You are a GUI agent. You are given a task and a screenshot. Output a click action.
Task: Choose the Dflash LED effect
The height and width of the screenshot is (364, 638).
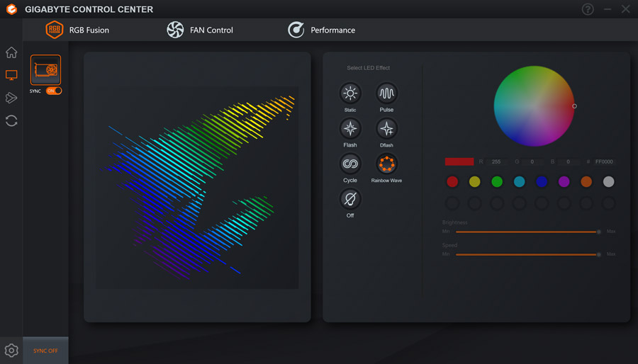click(x=386, y=129)
